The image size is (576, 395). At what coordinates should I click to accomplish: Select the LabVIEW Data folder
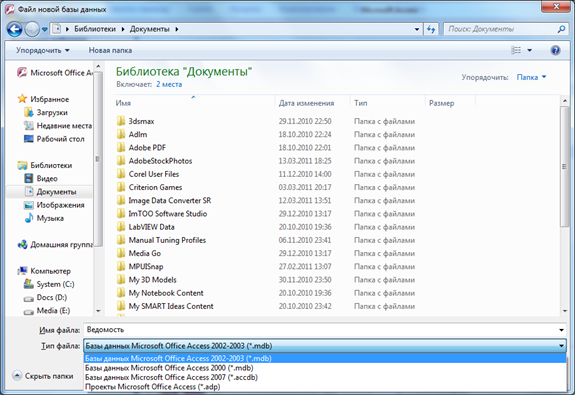[x=145, y=227]
